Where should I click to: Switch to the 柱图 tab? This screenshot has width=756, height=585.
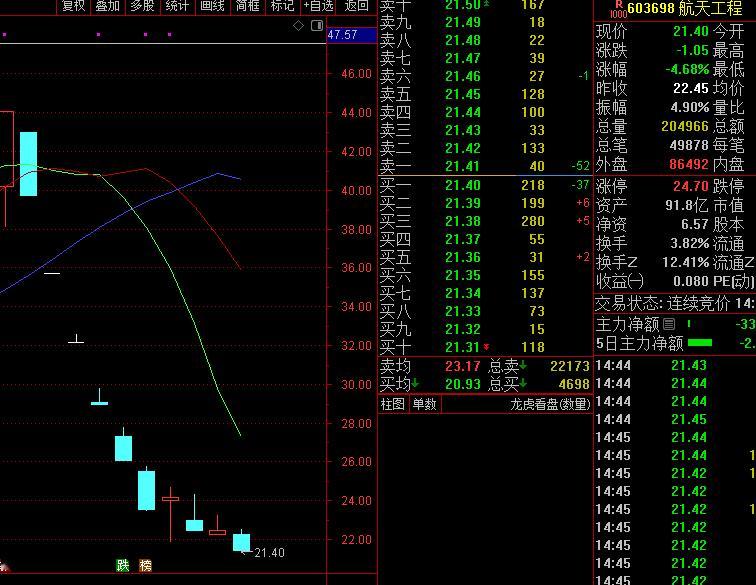[393, 404]
